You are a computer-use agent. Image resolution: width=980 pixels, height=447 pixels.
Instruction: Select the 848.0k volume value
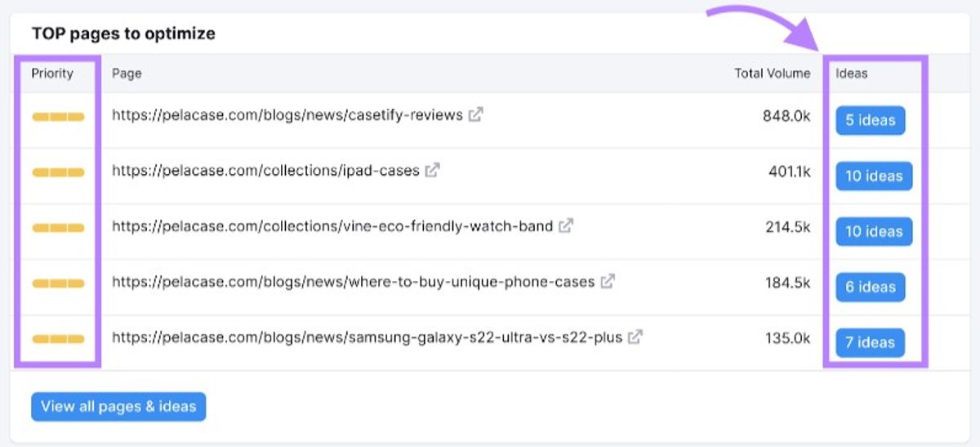(x=786, y=115)
